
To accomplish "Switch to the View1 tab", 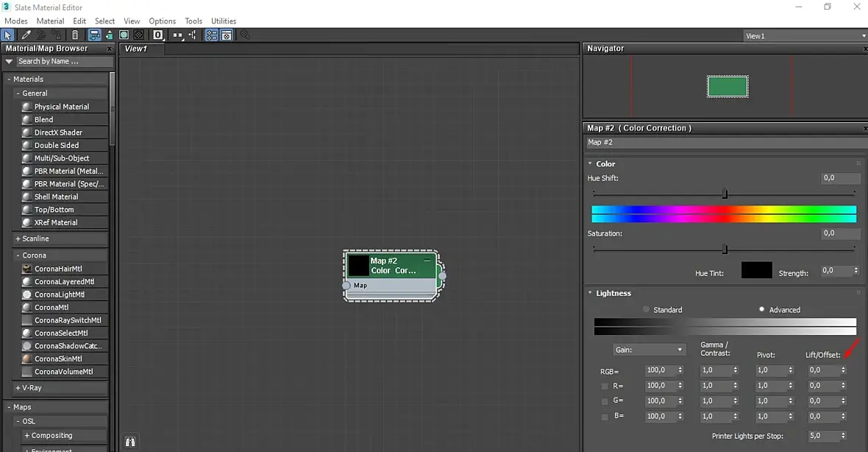I will (136, 49).
